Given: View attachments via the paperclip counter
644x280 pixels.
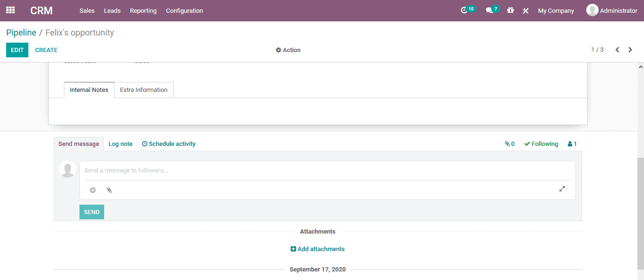Looking at the screenshot, I should pos(510,144).
